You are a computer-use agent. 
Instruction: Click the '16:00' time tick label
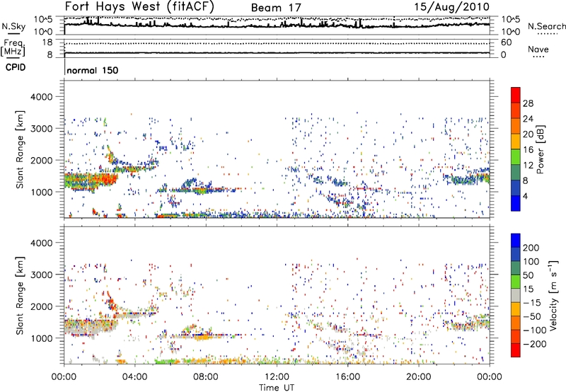pyautogui.click(x=347, y=377)
